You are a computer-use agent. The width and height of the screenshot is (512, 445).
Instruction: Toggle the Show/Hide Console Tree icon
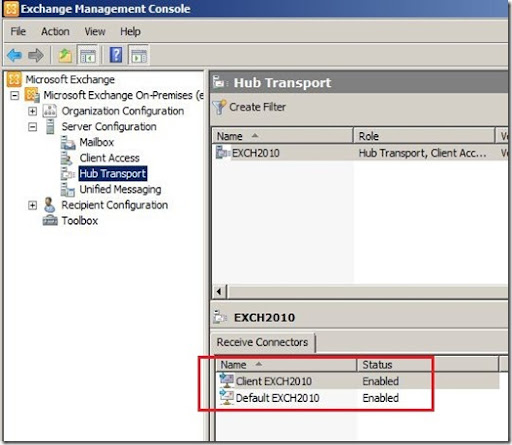[x=87, y=55]
